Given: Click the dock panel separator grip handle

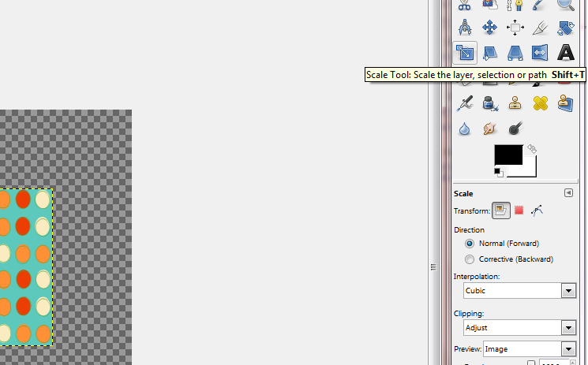Looking at the screenshot, I should pyautogui.click(x=433, y=267).
